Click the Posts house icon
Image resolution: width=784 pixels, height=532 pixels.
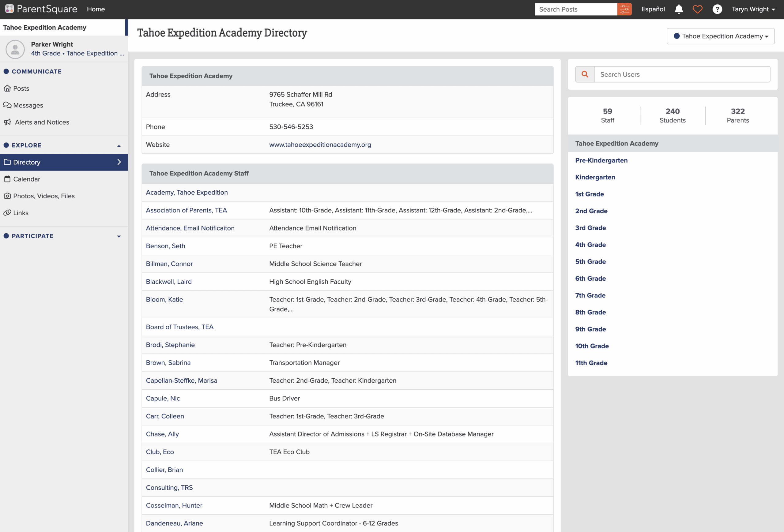(7, 88)
